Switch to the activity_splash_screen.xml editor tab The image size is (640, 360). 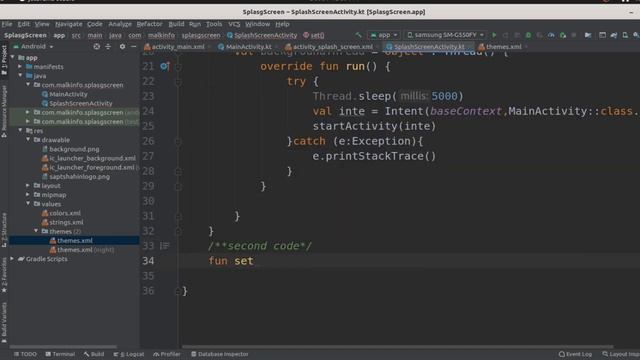[x=331, y=47]
